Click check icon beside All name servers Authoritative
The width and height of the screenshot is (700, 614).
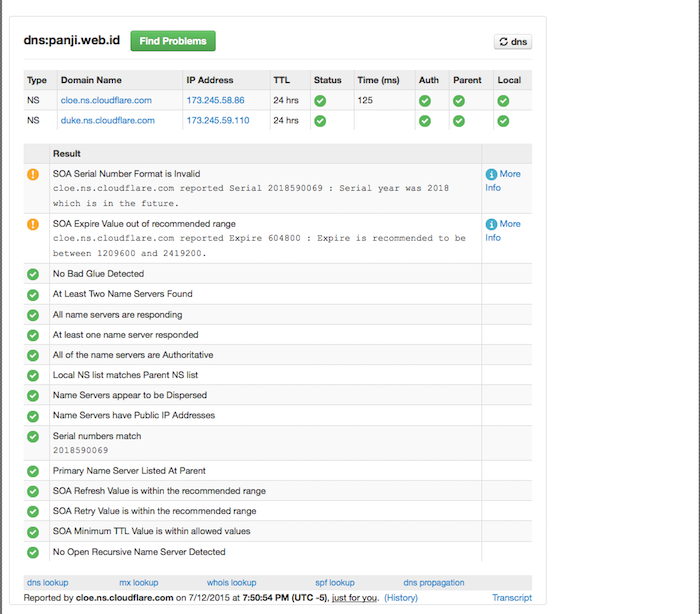point(33,355)
